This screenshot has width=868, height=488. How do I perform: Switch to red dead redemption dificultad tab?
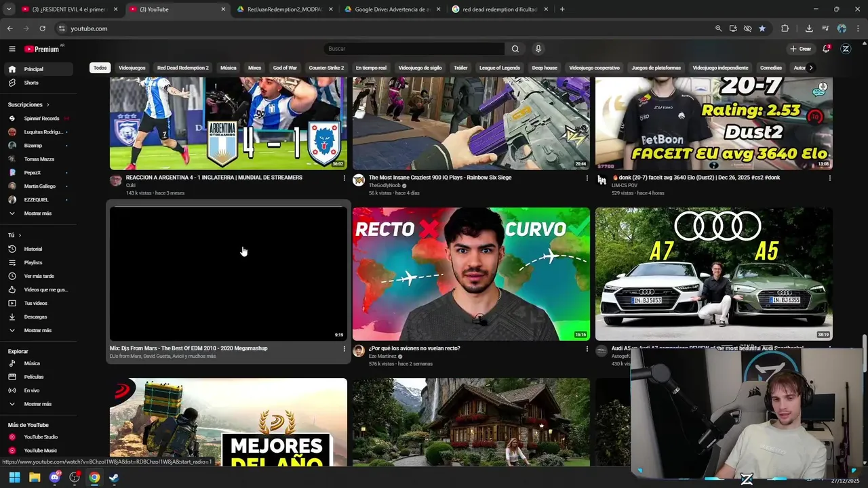[500, 9]
